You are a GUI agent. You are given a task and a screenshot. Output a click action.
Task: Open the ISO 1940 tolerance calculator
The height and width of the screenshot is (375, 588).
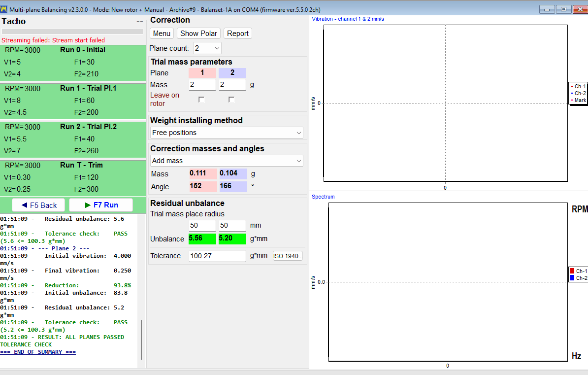click(x=288, y=256)
